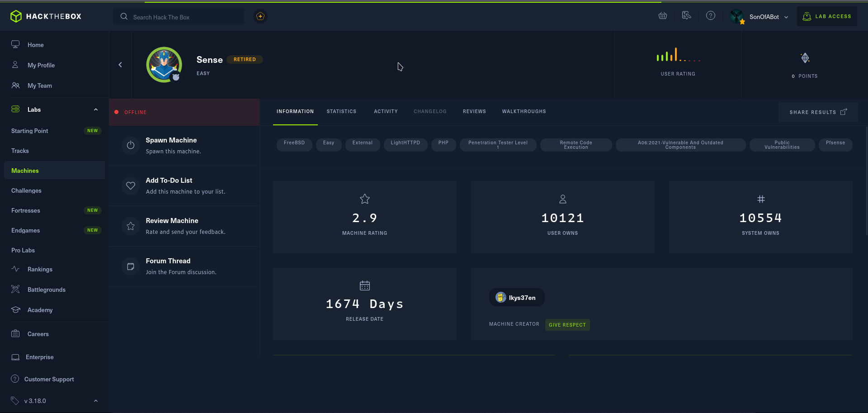Click the Lab Access button
Screen dimensions: 868x413
point(827,16)
